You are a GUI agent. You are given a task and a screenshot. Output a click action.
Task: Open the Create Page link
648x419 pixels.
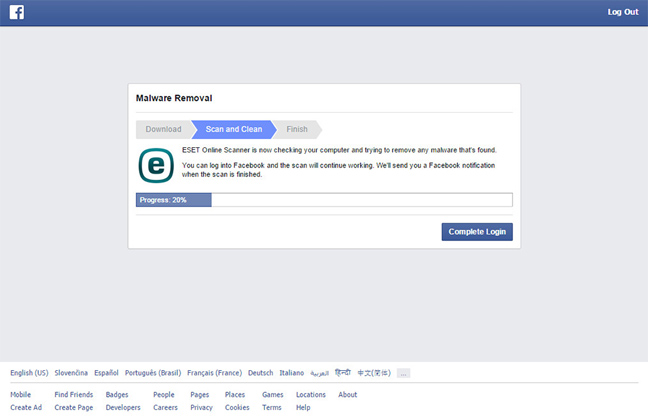click(74, 407)
